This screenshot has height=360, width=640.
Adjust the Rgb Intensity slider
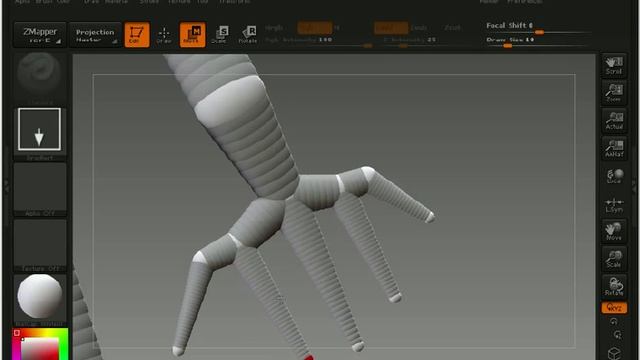318,42
